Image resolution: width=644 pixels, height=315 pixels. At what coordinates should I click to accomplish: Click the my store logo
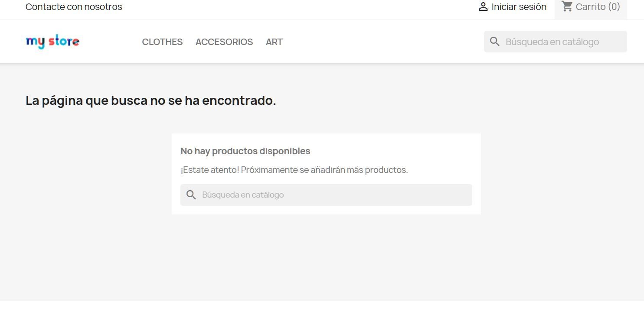point(52,42)
